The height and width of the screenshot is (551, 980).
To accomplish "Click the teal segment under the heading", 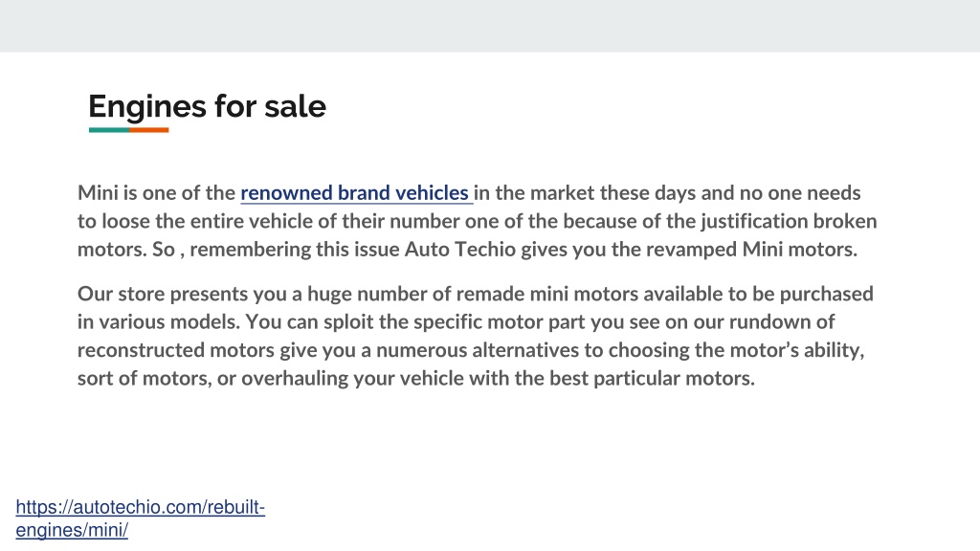I will point(109,130).
